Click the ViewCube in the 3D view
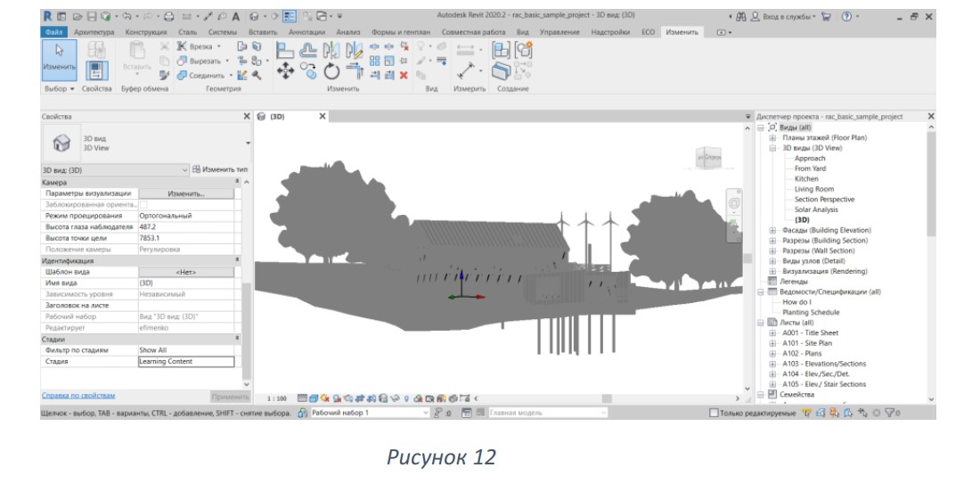The height and width of the screenshot is (484, 980). (711, 158)
